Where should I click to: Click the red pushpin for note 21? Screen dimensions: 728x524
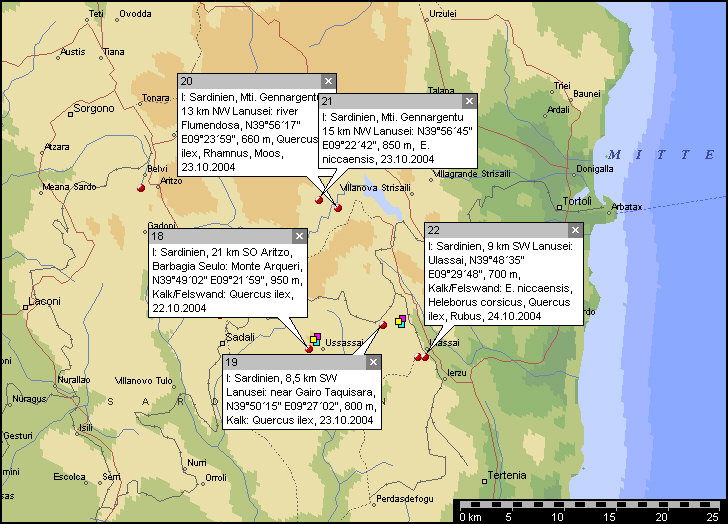click(x=338, y=207)
